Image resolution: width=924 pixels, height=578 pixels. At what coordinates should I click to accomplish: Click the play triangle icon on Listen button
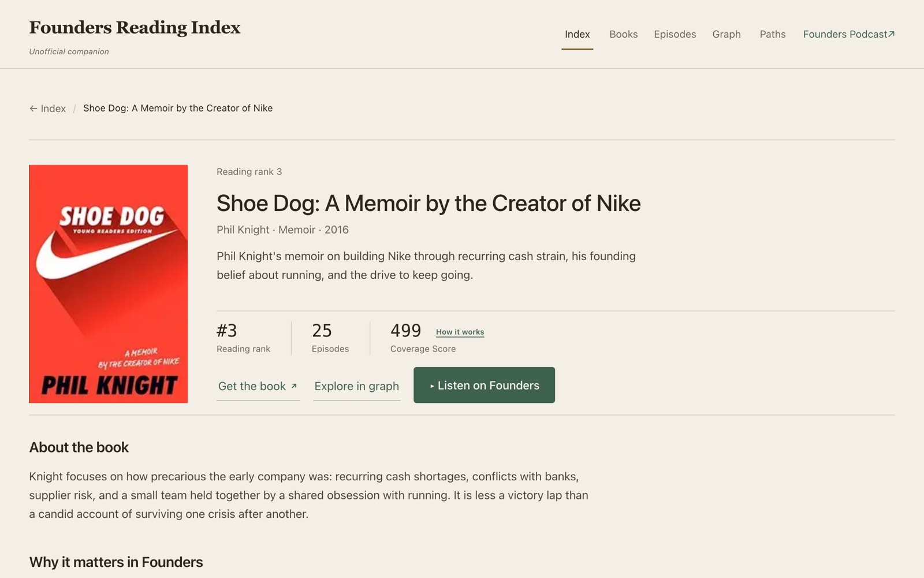coord(432,386)
